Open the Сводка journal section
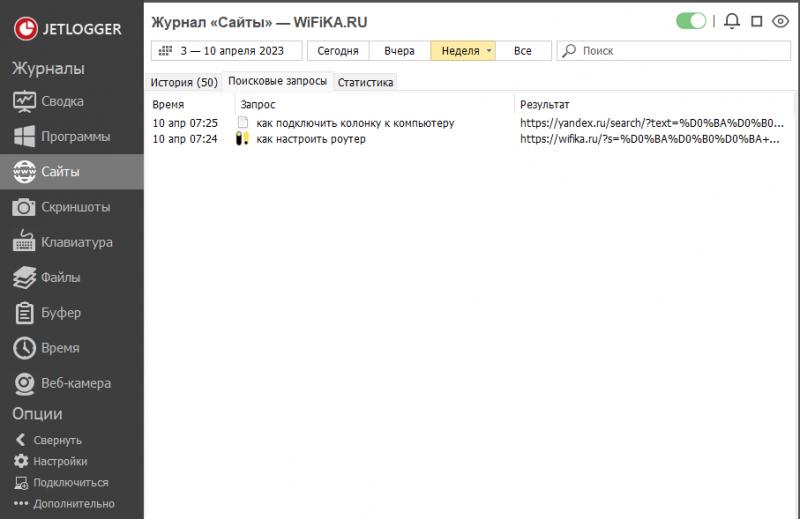 tap(62, 101)
